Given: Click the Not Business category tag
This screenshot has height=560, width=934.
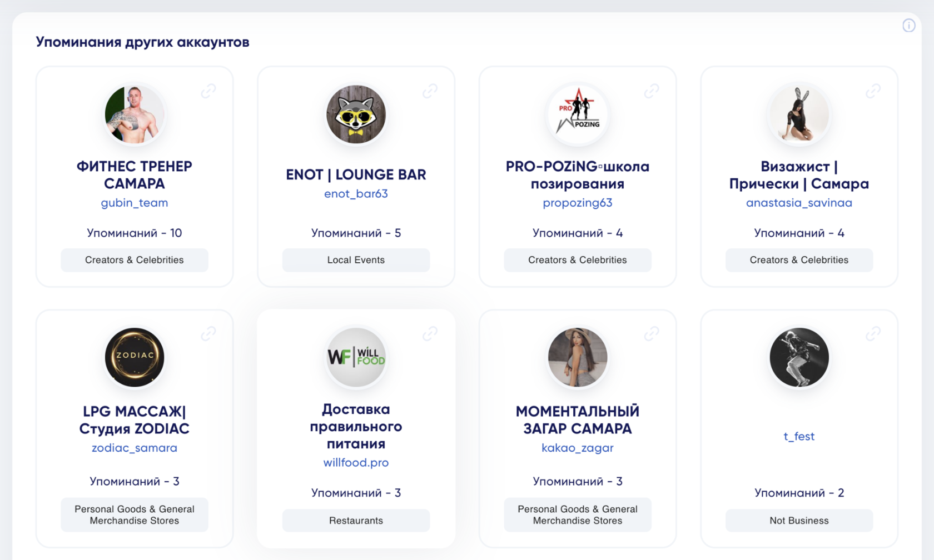Looking at the screenshot, I should click(799, 521).
